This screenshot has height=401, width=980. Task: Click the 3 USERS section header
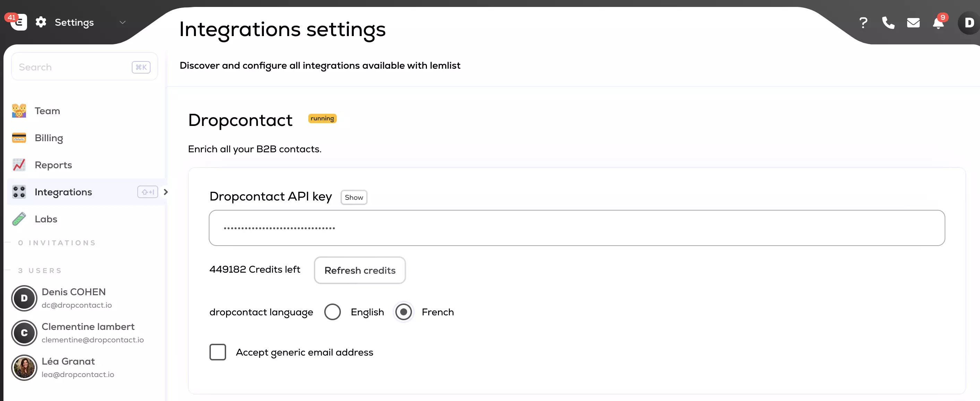pos(40,271)
